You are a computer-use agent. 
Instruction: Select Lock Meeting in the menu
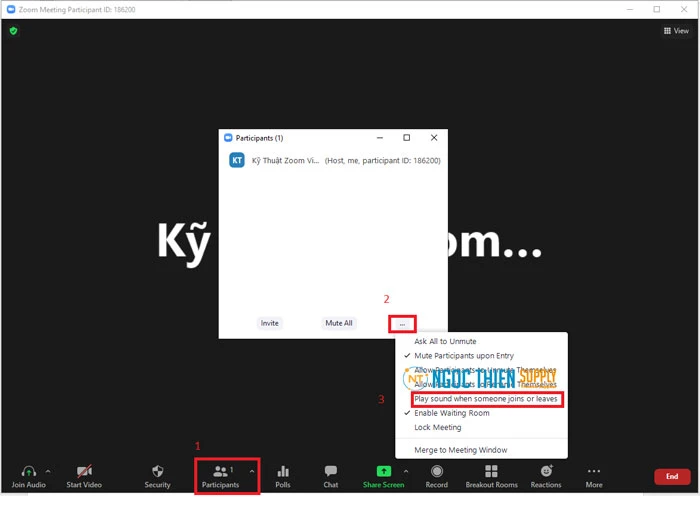point(438,427)
